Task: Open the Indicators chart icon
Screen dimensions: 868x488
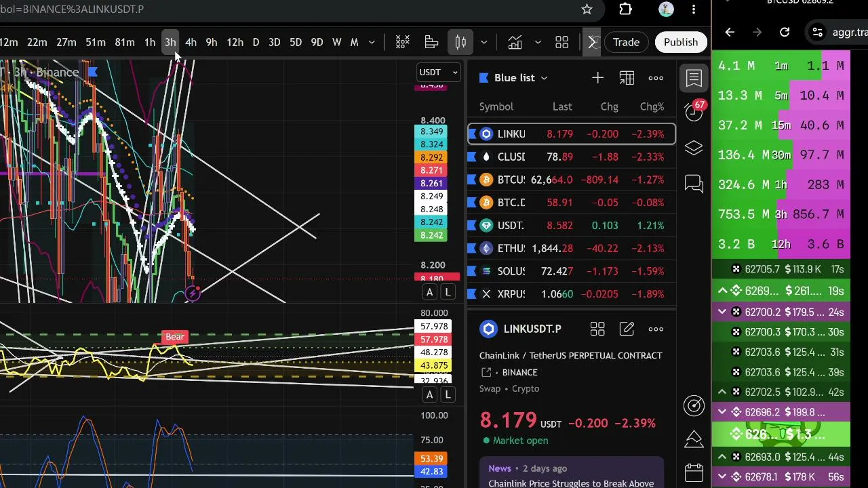Action: [515, 43]
